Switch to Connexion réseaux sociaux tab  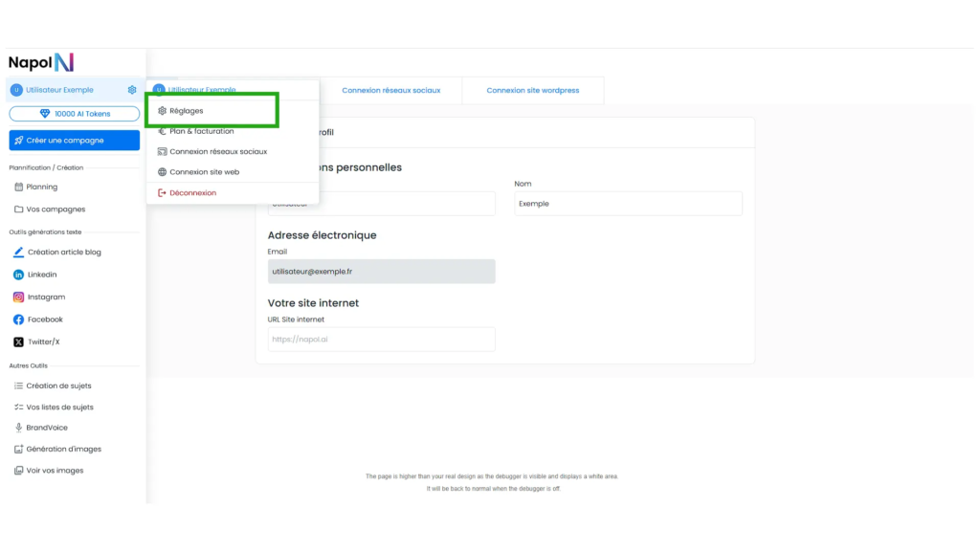(x=390, y=91)
